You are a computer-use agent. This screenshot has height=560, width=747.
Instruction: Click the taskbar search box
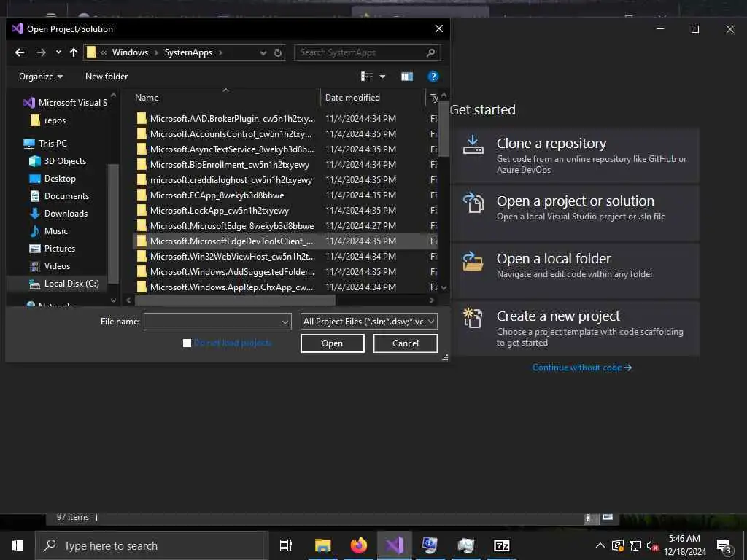pyautogui.click(x=152, y=545)
